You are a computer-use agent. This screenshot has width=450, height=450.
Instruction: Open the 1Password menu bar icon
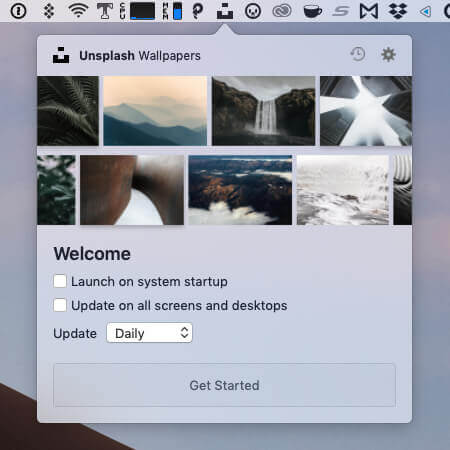[18, 11]
